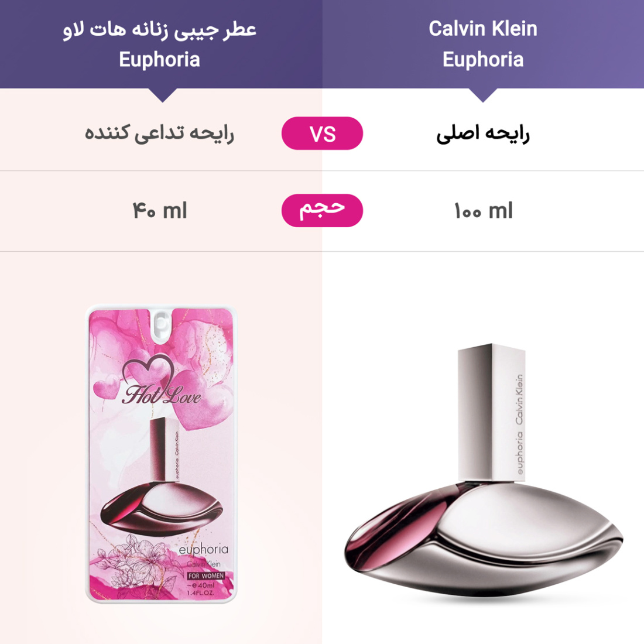Click the FOR WOMEN label
Image resolution: width=644 pixels, height=644 pixels.
tap(205, 576)
